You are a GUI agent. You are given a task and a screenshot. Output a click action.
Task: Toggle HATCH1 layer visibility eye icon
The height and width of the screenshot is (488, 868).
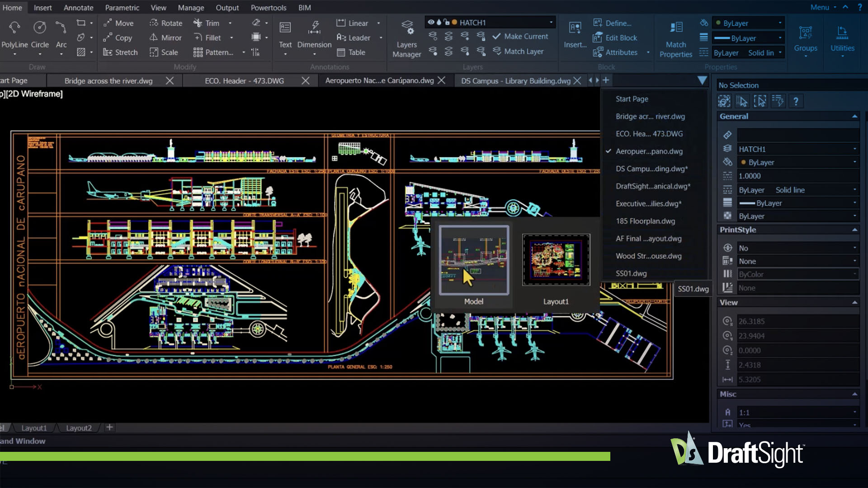[431, 22]
